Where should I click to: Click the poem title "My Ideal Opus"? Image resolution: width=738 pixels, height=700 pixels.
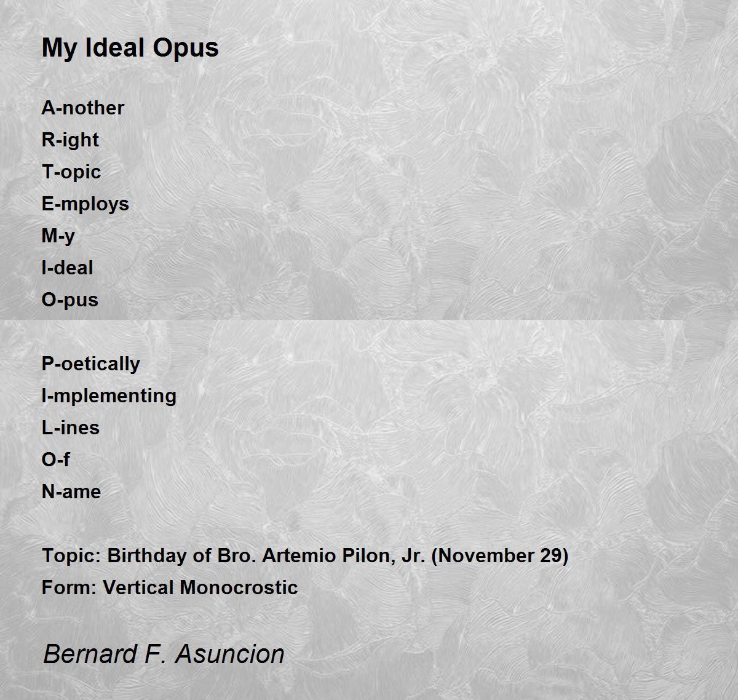[x=130, y=48]
